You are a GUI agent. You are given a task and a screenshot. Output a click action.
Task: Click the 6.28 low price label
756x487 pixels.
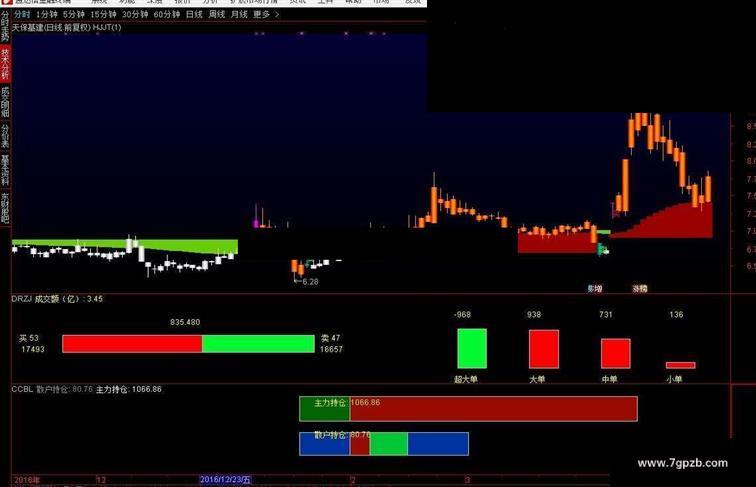[310, 282]
